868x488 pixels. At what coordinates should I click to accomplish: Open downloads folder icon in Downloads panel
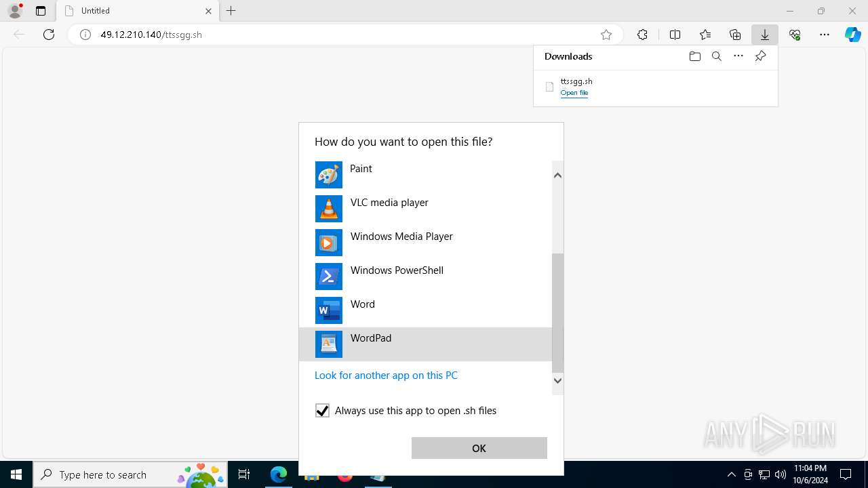tap(694, 56)
